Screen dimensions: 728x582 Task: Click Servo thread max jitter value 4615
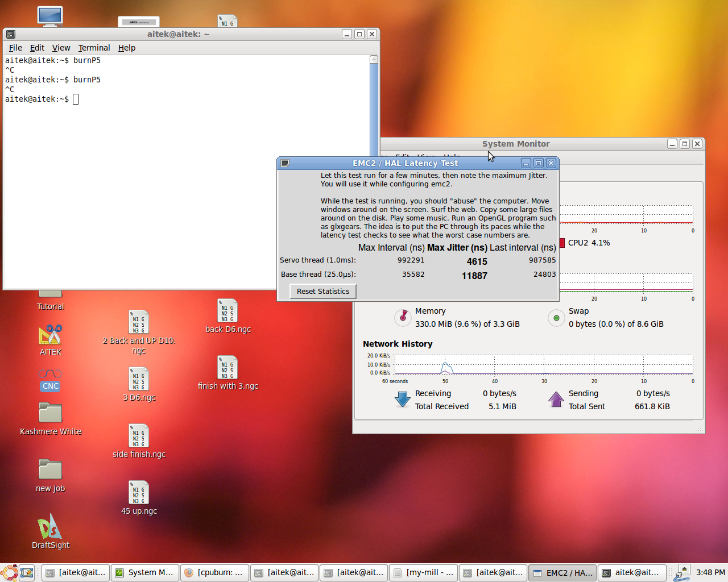click(x=477, y=261)
